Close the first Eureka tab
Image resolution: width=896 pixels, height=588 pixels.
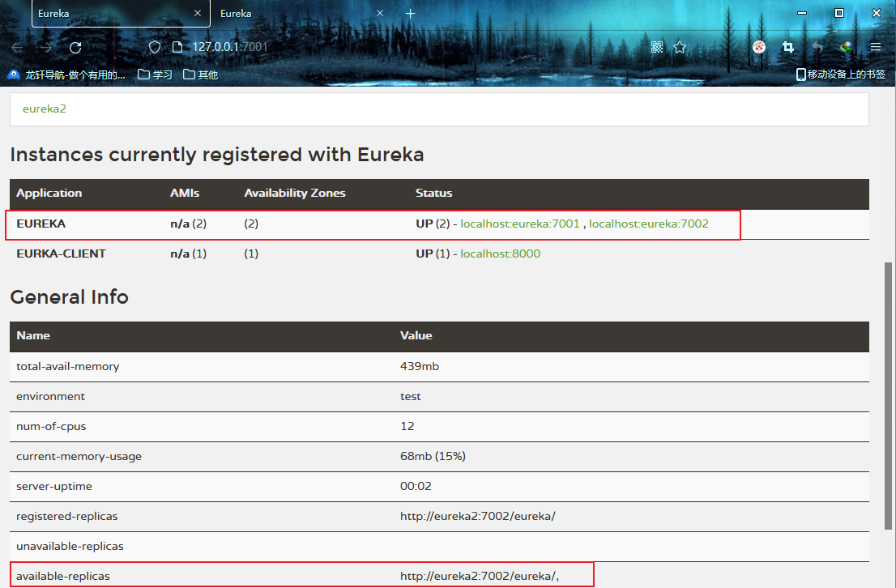(x=198, y=13)
